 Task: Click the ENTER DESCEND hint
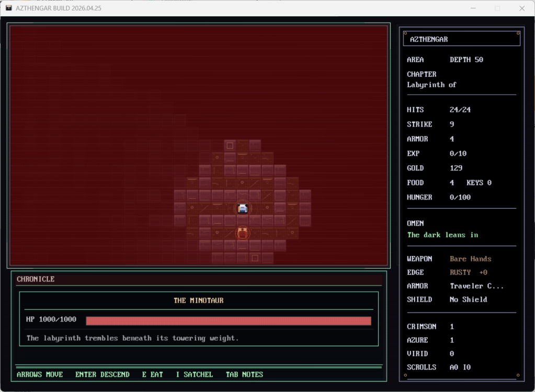coord(102,374)
